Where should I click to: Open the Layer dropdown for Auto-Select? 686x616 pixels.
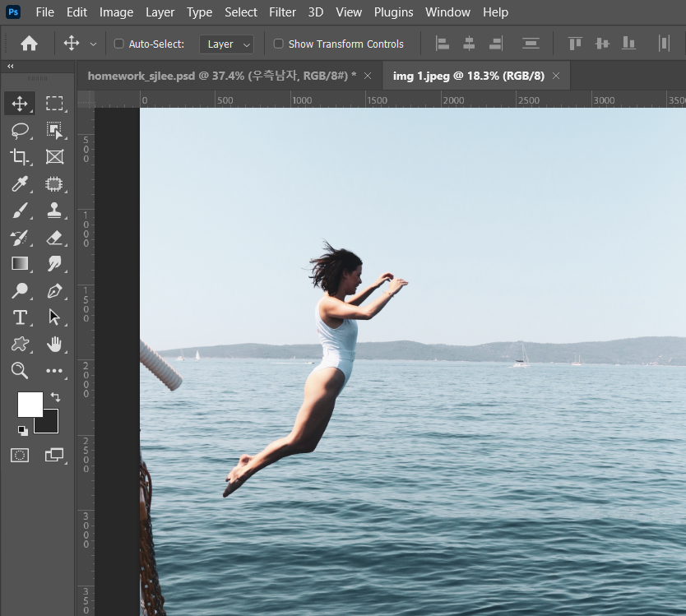(x=226, y=44)
